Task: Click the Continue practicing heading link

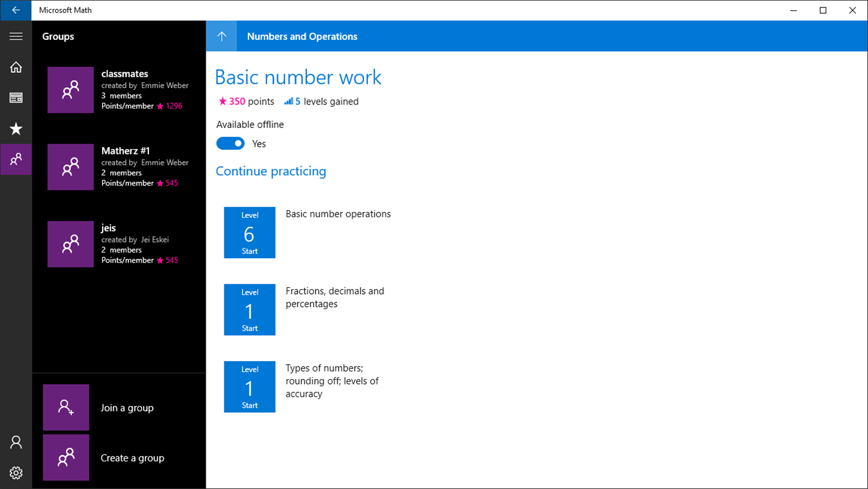Action: [271, 171]
